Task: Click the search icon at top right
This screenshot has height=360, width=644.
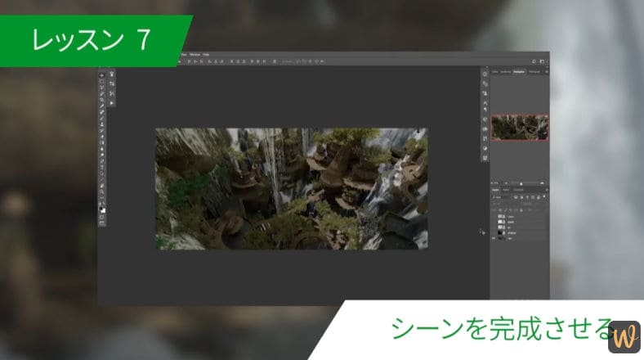Action: point(532,62)
